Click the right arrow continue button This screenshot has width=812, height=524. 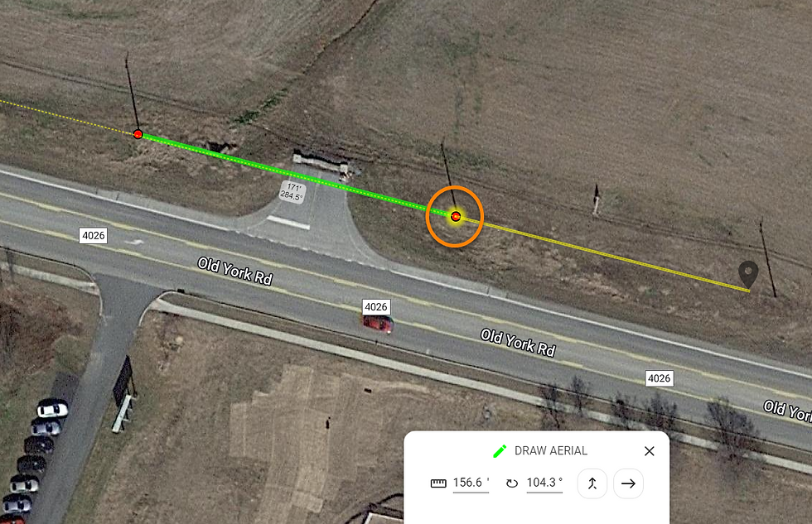coord(628,483)
